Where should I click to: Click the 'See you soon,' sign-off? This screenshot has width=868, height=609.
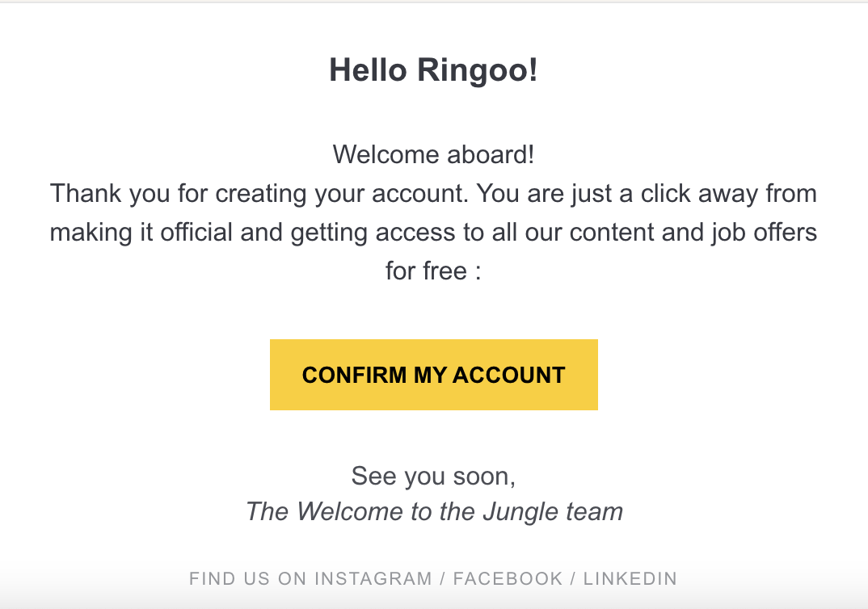433,476
